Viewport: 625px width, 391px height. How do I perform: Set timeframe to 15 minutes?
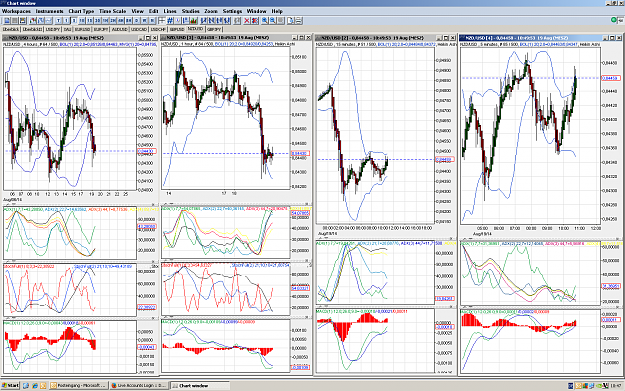90,20
